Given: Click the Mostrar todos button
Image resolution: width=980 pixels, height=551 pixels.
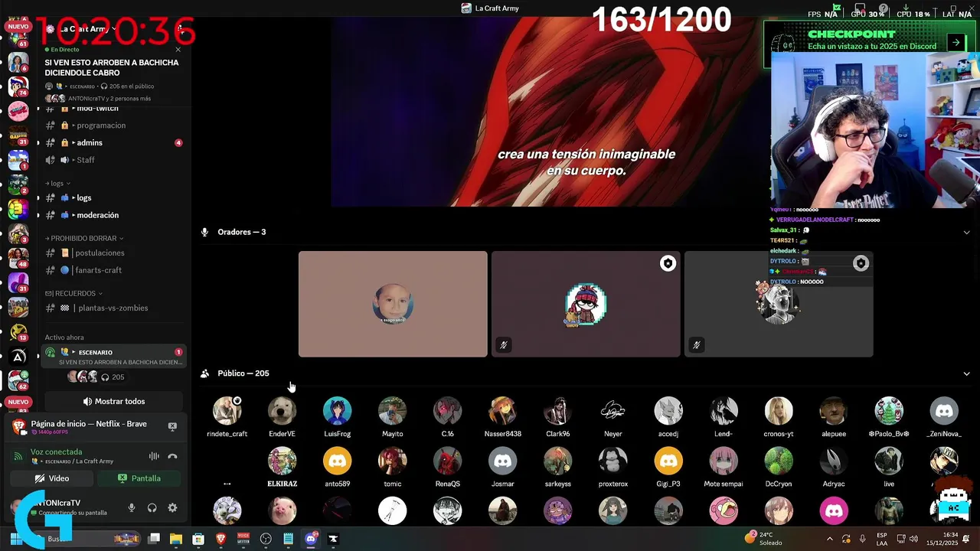Looking at the screenshot, I should point(114,401).
